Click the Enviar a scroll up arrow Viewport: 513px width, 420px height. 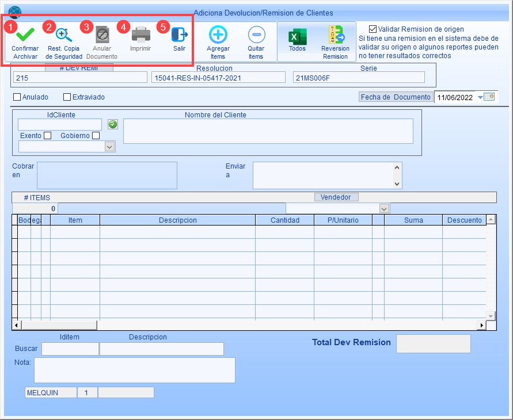(397, 167)
